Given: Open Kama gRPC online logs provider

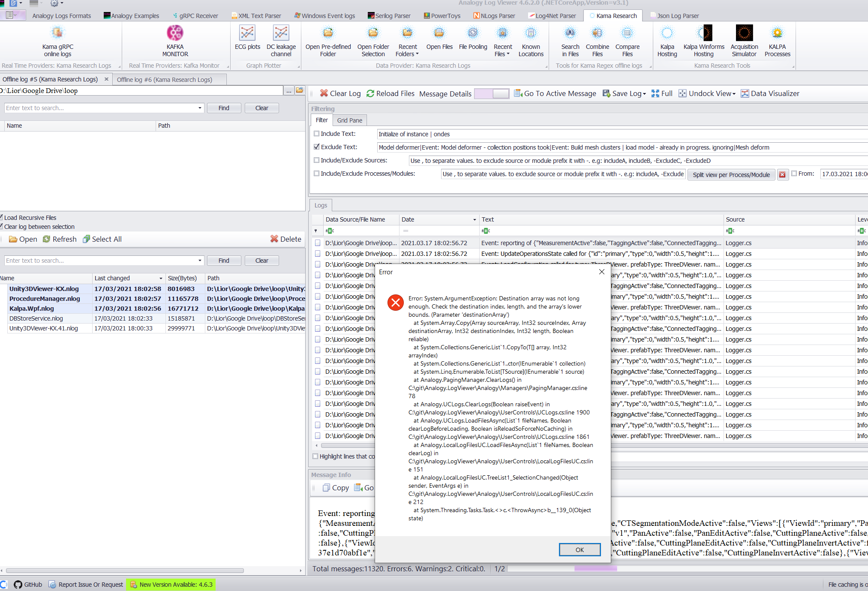Looking at the screenshot, I should point(57,42).
